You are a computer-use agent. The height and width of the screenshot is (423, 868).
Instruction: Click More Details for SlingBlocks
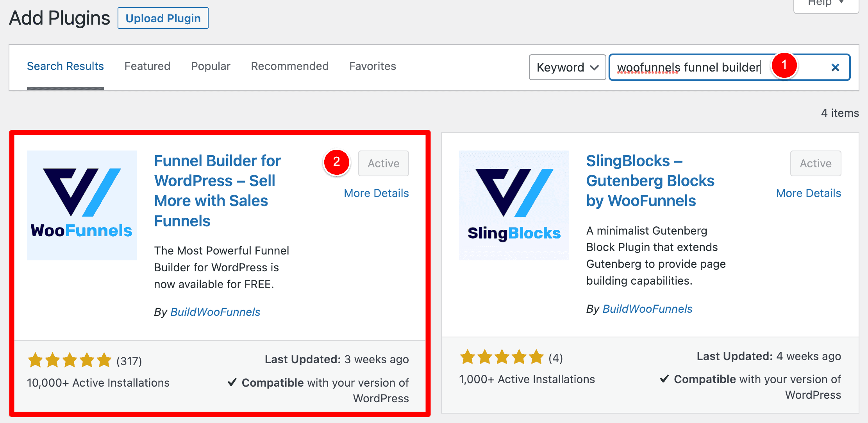(808, 193)
